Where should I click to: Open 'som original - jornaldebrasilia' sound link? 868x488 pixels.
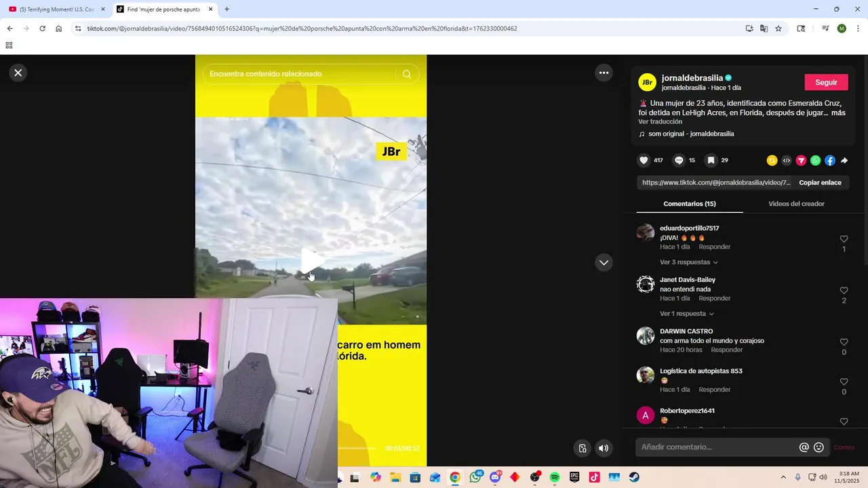(x=691, y=134)
